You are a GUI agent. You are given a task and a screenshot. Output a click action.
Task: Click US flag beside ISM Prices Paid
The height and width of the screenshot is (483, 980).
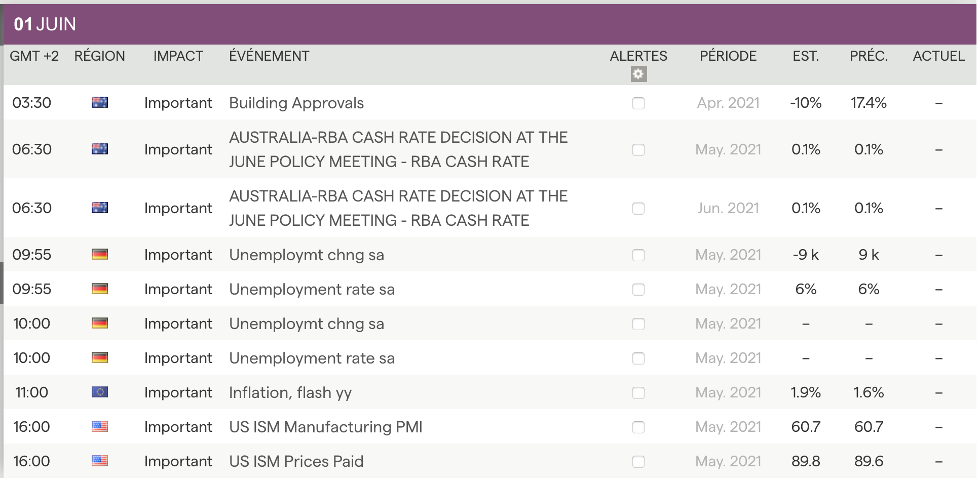pyautogui.click(x=100, y=461)
